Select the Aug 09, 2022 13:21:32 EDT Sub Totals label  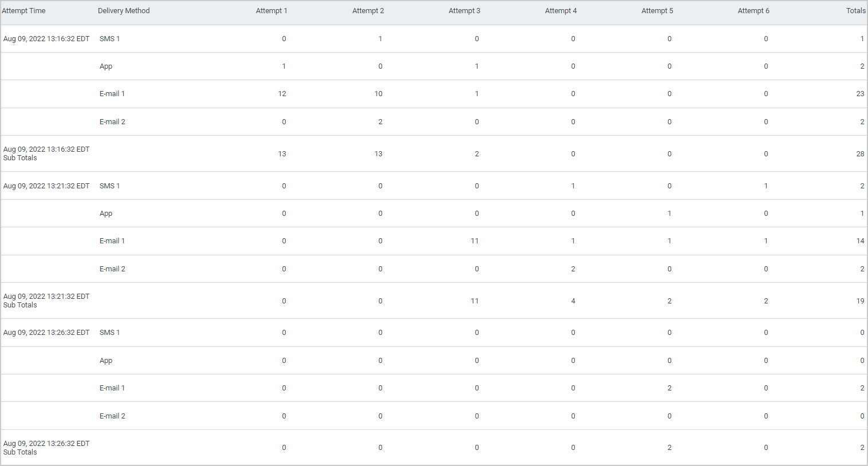[x=46, y=301]
